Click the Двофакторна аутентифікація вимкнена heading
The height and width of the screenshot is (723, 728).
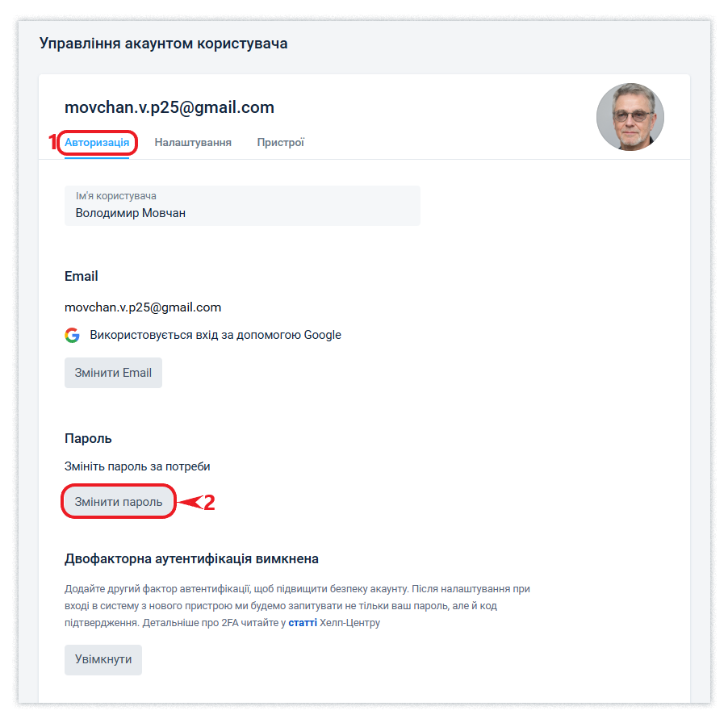[x=191, y=558]
